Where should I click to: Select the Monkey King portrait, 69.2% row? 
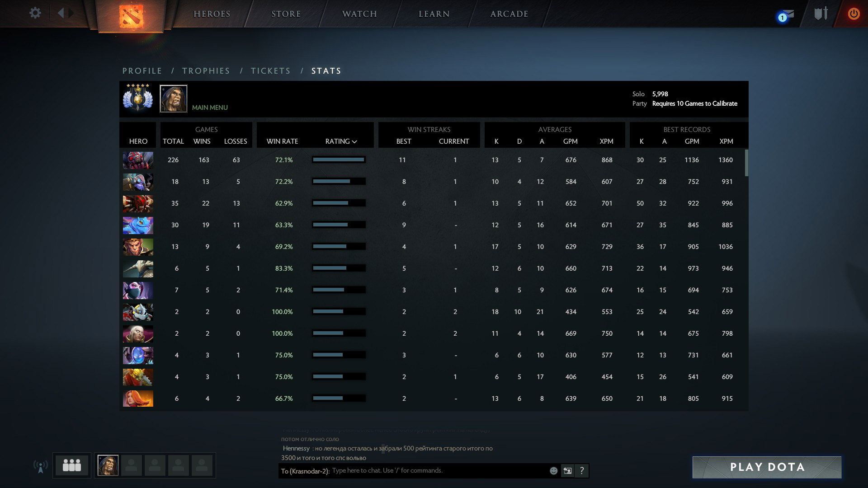click(x=138, y=247)
